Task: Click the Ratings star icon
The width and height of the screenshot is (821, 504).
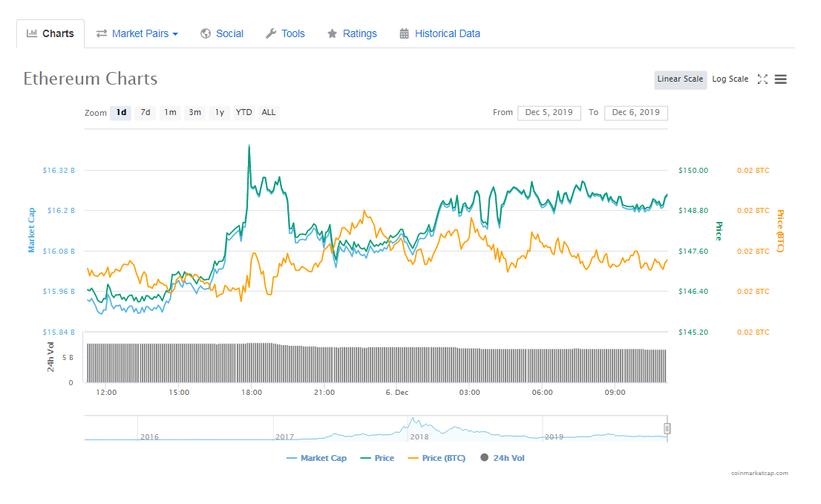Action: point(333,33)
